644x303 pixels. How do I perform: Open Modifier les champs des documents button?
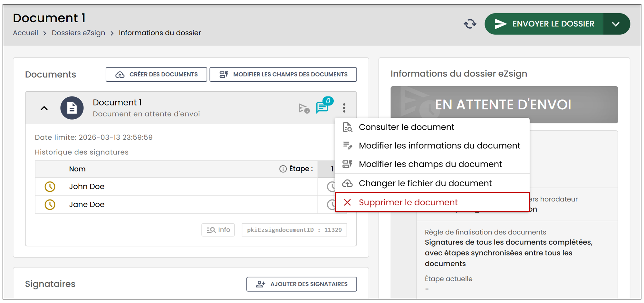pos(283,74)
